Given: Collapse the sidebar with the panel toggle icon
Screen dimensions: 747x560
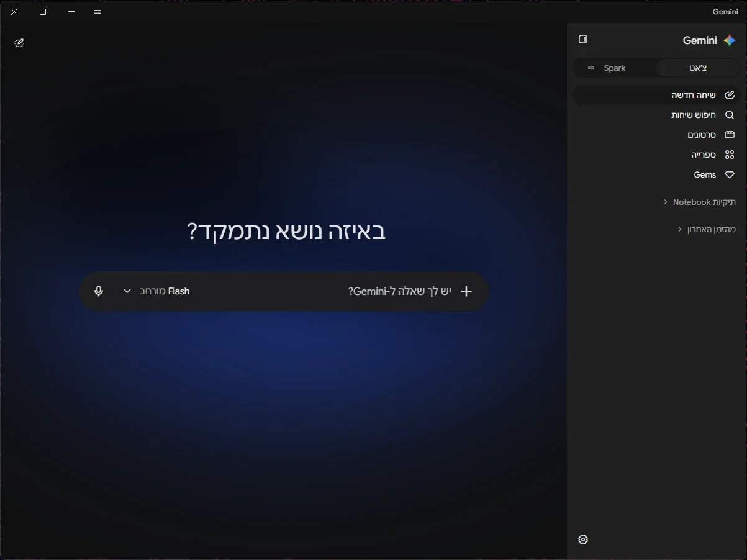Looking at the screenshot, I should click(583, 39).
